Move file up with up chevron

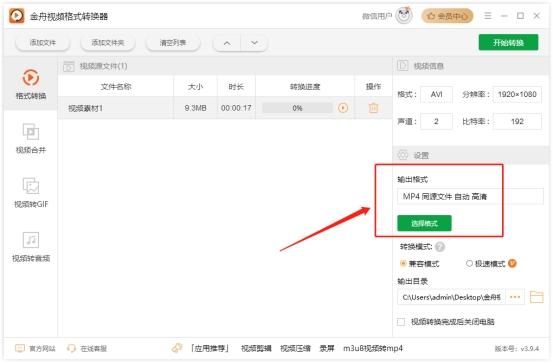(227, 43)
